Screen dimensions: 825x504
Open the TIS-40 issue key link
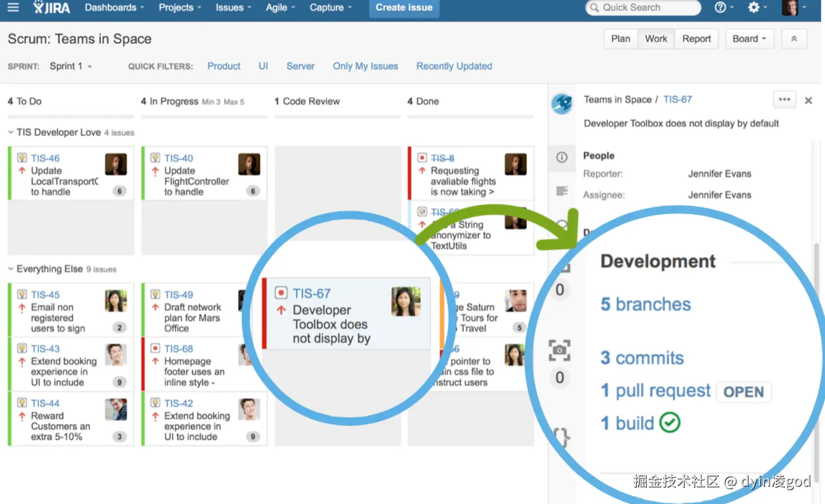click(178, 158)
